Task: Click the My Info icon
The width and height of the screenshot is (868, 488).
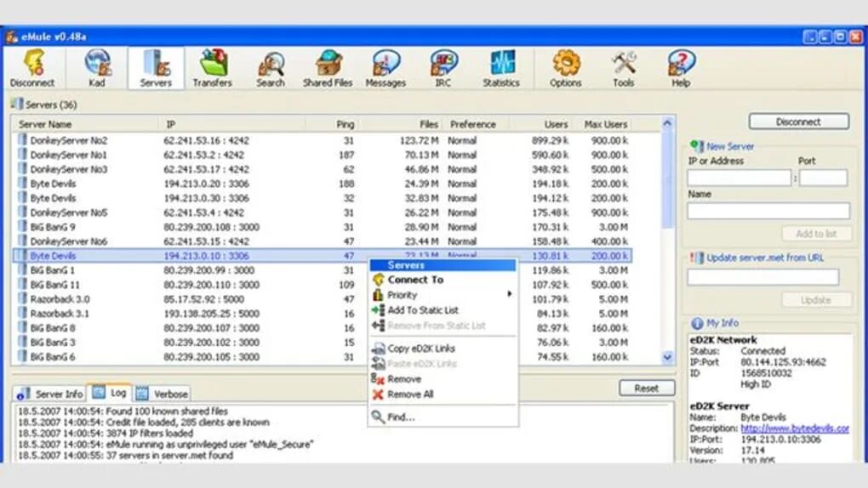Action: tap(697, 323)
